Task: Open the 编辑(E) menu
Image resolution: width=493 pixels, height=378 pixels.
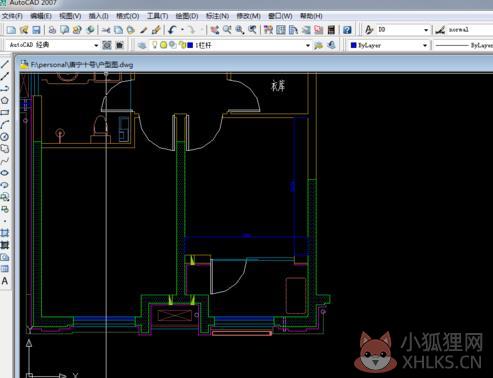Action: pos(41,16)
